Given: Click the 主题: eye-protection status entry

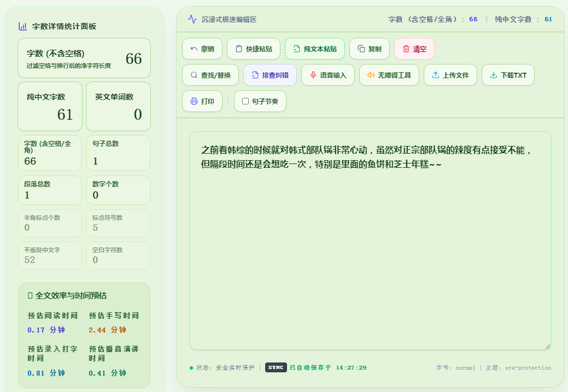Looking at the screenshot, I should tap(518, 367).
